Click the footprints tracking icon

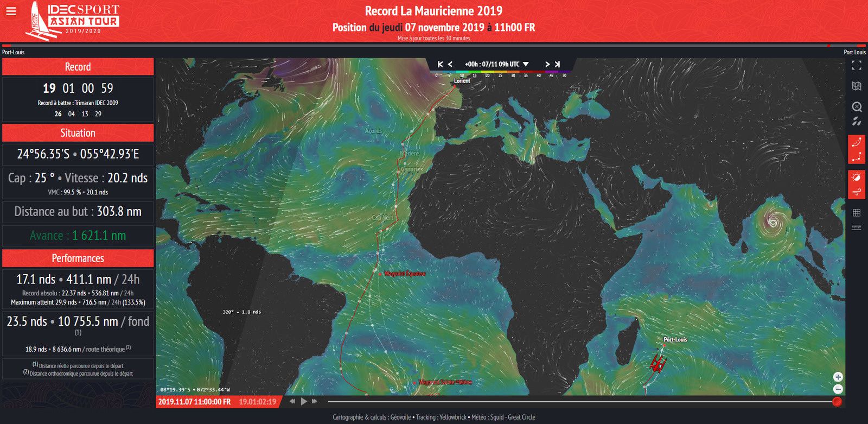tap(857, 121)
